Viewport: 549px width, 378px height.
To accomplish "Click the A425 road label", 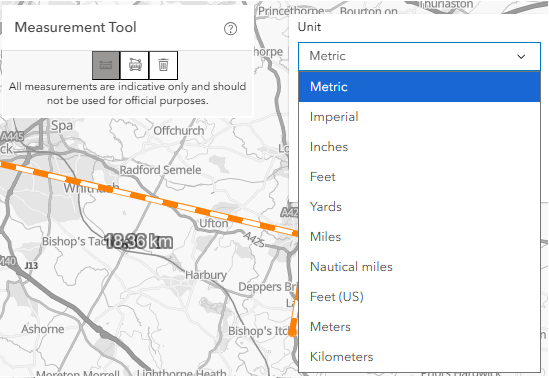I will point(254,240).
